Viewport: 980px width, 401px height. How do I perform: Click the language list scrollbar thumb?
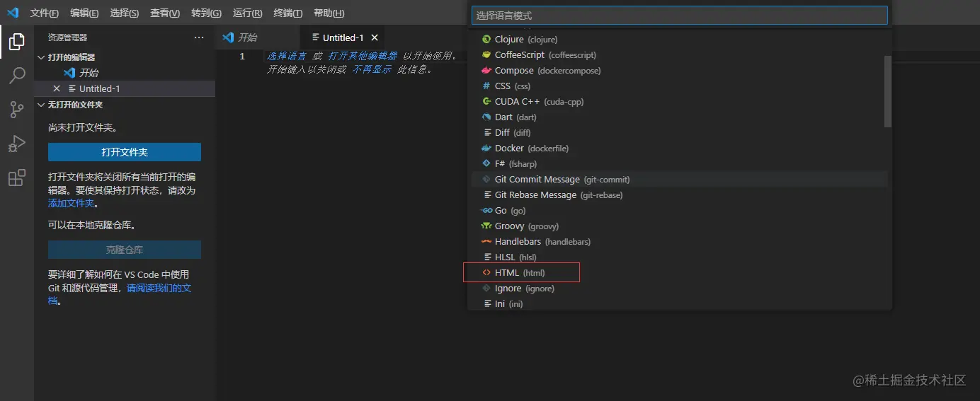(x=888, y=91)
